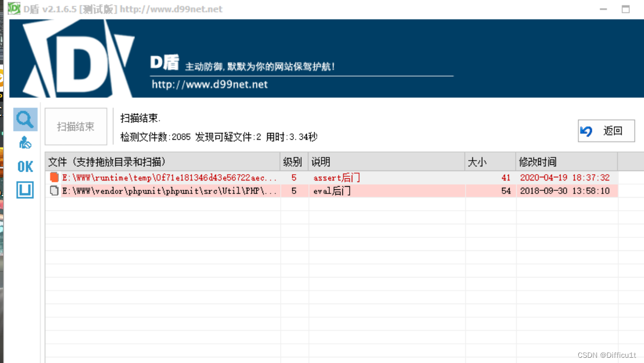The height and width of the screenshot is (363, 644).
Task: Open the http://www.d99net.net link in banner
Action: [x=209, y=84]
